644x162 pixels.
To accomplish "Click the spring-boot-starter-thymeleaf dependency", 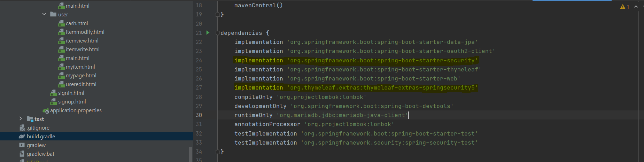I will coord(358,69).
